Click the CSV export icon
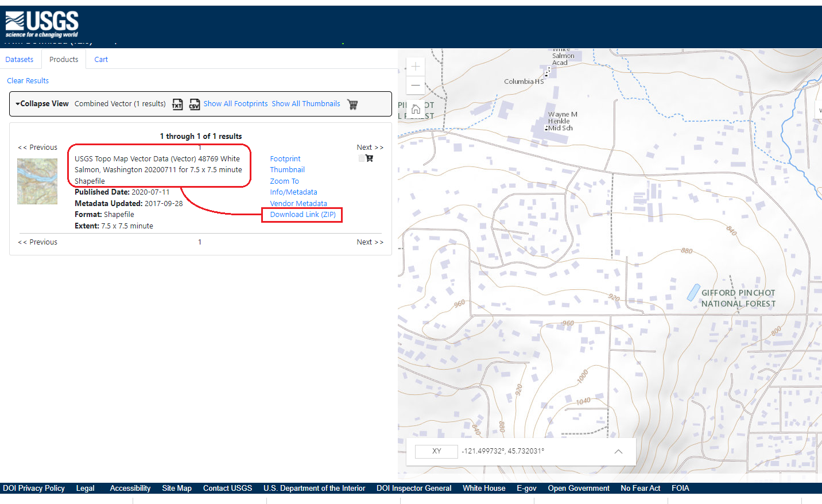 click(x=195, y=104)
